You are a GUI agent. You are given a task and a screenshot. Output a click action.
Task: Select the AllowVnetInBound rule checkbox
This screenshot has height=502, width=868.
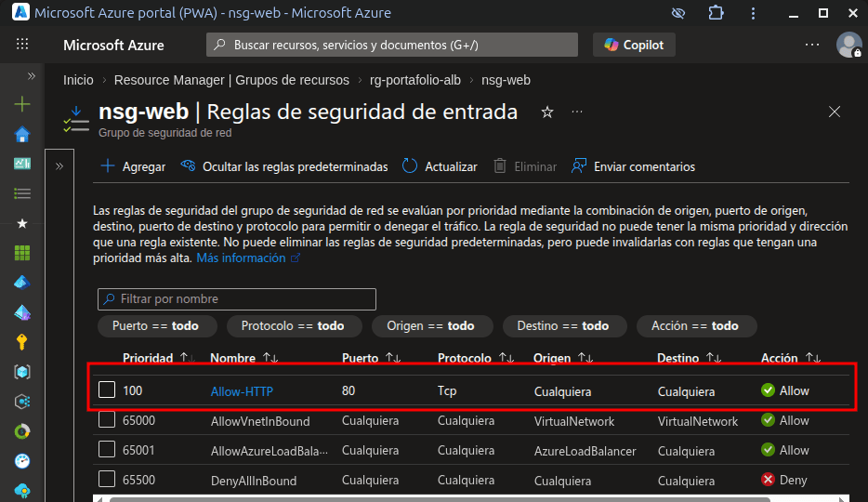point(107,420)
